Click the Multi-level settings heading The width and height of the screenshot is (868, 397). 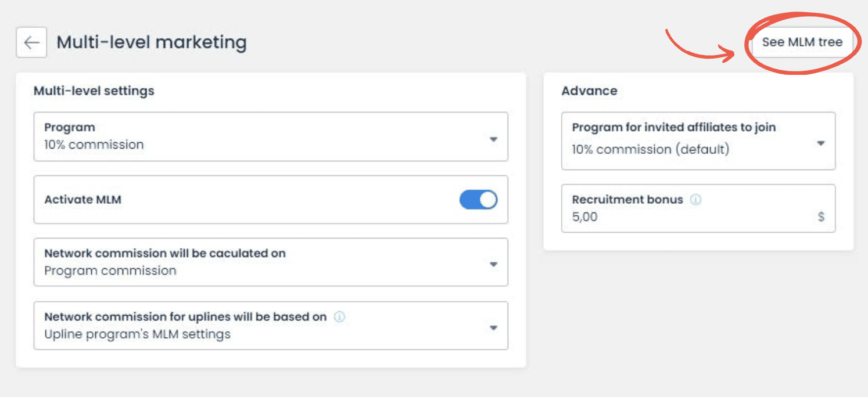94,91
